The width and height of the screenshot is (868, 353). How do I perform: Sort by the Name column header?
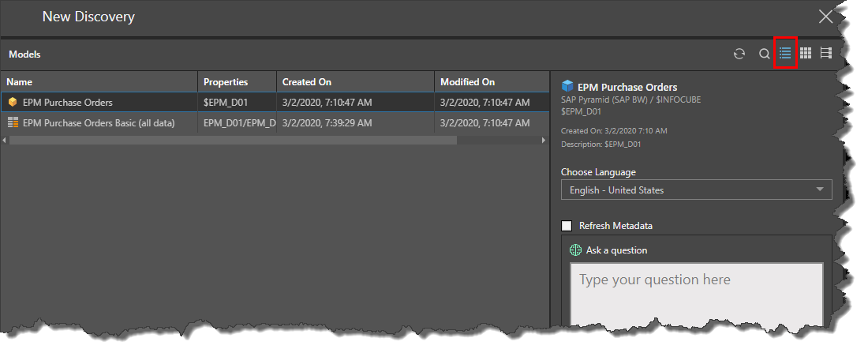(99, 82)
